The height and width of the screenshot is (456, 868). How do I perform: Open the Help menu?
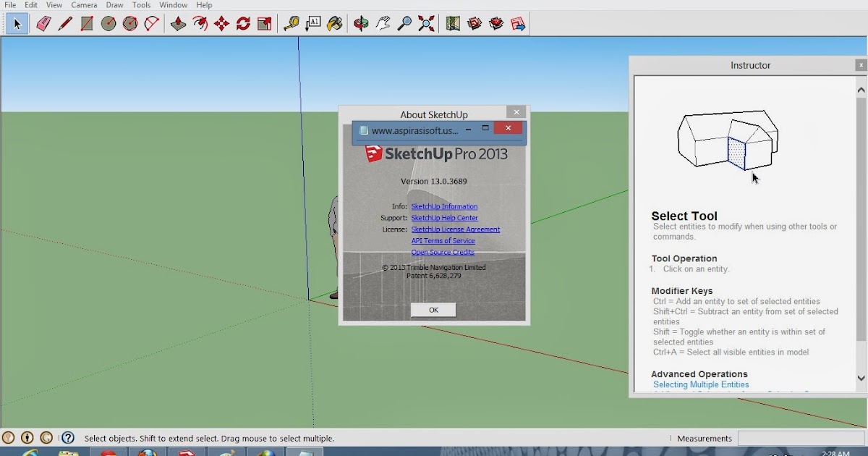tap(204, 5)
